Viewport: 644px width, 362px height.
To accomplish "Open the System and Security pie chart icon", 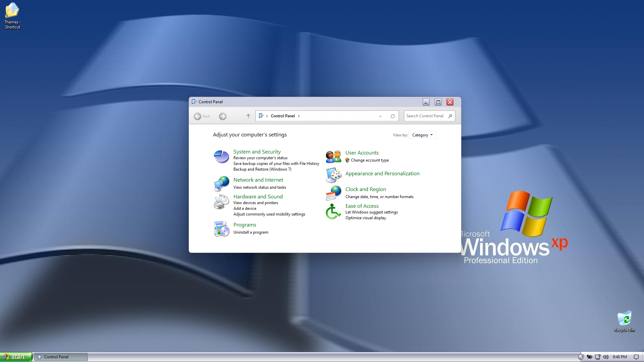I will point(221,157).
